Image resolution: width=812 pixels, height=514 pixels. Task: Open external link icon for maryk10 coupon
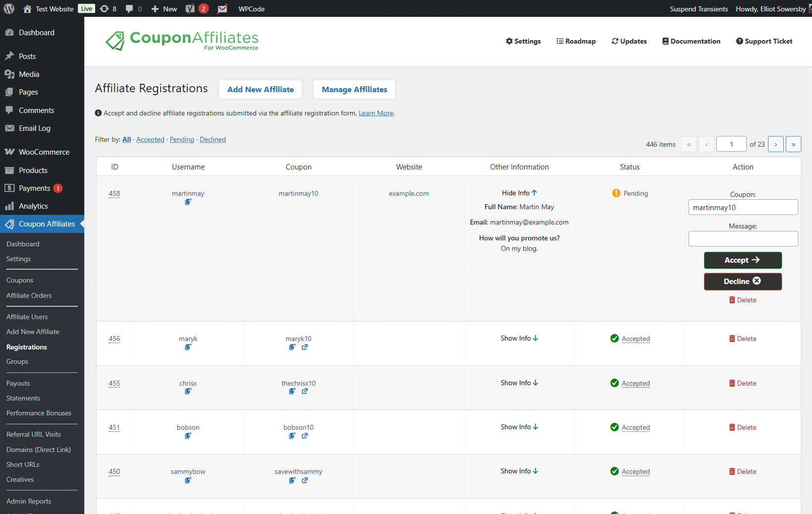pos(305,347)
